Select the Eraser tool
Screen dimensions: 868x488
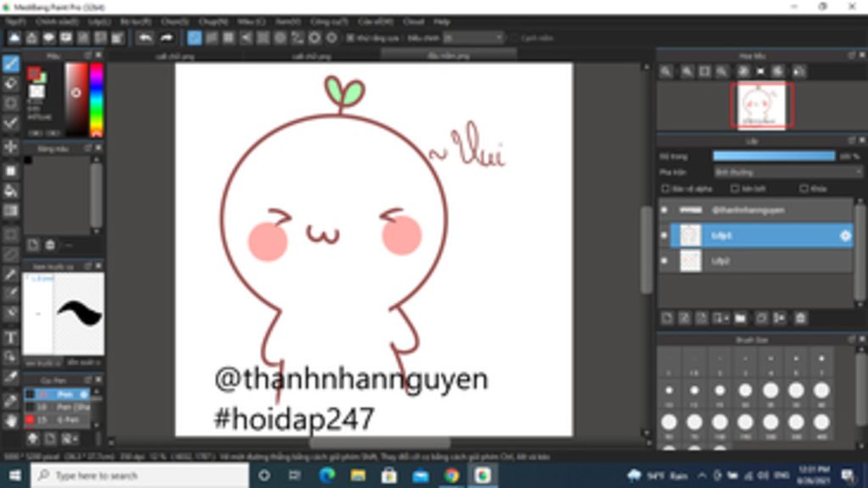10,84
